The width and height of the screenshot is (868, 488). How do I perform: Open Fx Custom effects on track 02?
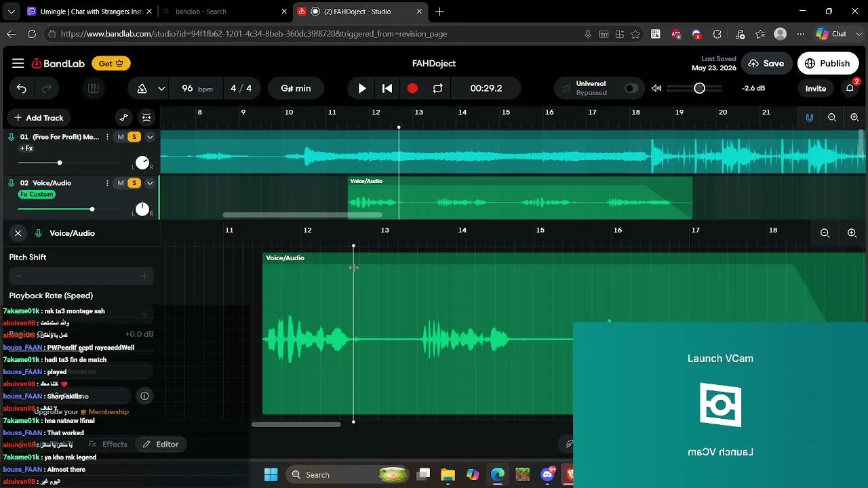(37, 195)
